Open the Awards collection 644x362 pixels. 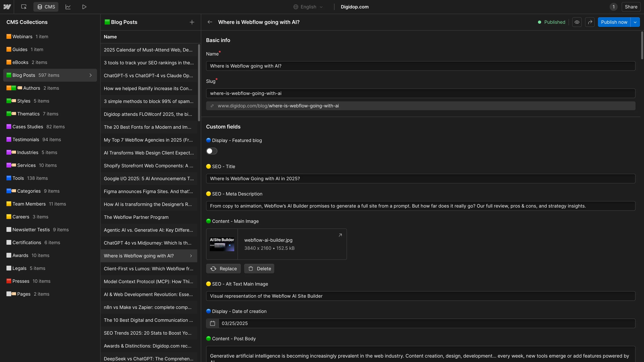pos(50,255)
